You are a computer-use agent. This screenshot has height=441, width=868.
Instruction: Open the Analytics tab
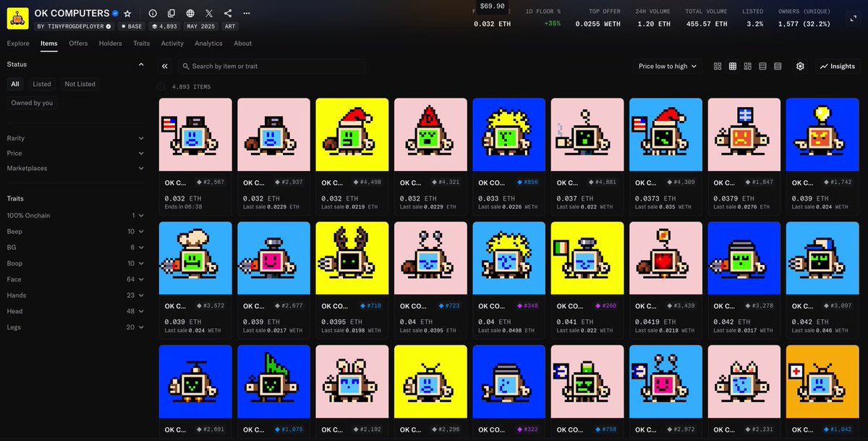click(208, 43)
